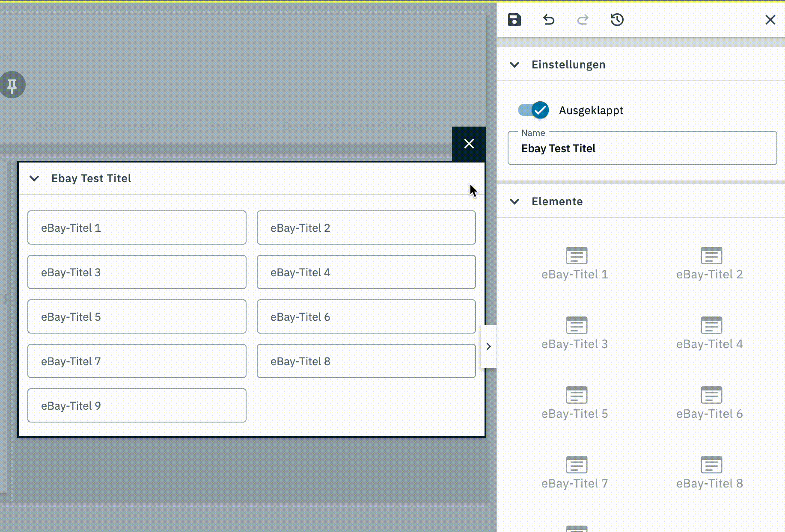Click the eBay-Titel 9 input field
The width and height of the screenshot is (785, 532).
(x=137, y=405)
